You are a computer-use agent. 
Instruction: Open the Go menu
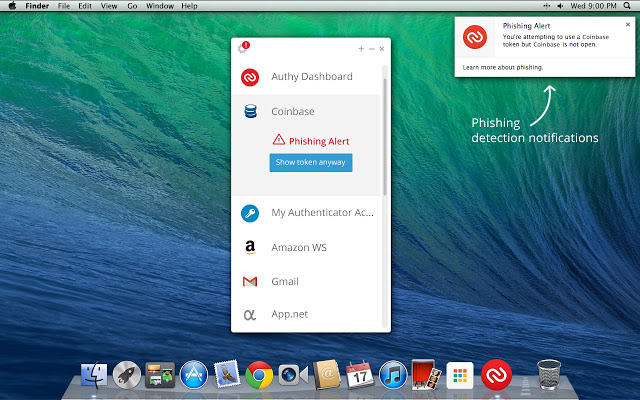click(132, 6)
